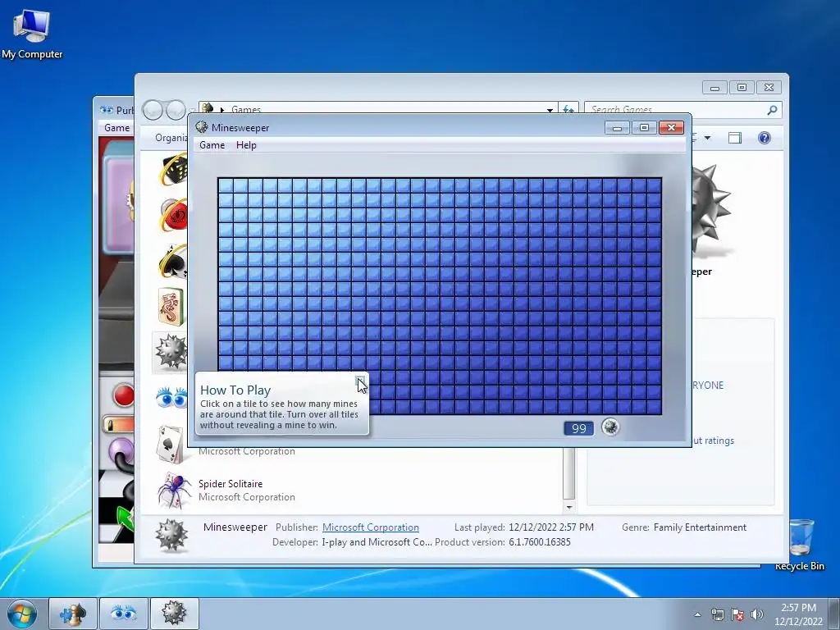Screen dimensions: 840x630
Task: Click the network tray icon
Action: click(x=717, y=614)
